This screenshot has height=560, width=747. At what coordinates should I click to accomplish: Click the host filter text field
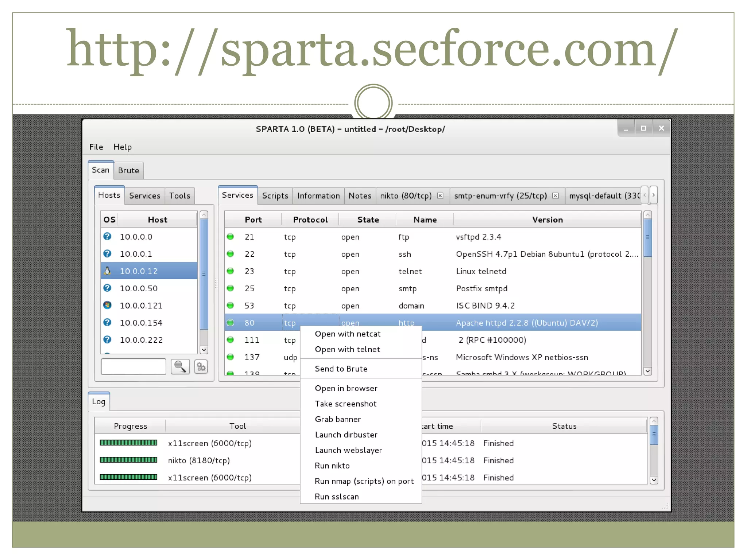(x=133, y=366)
